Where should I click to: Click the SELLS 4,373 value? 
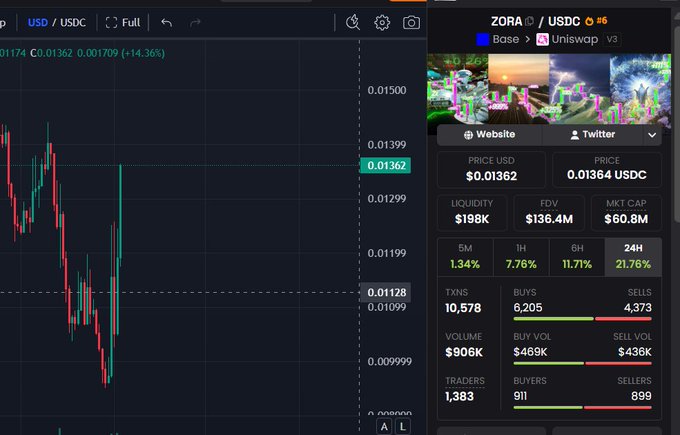[638, 307]
